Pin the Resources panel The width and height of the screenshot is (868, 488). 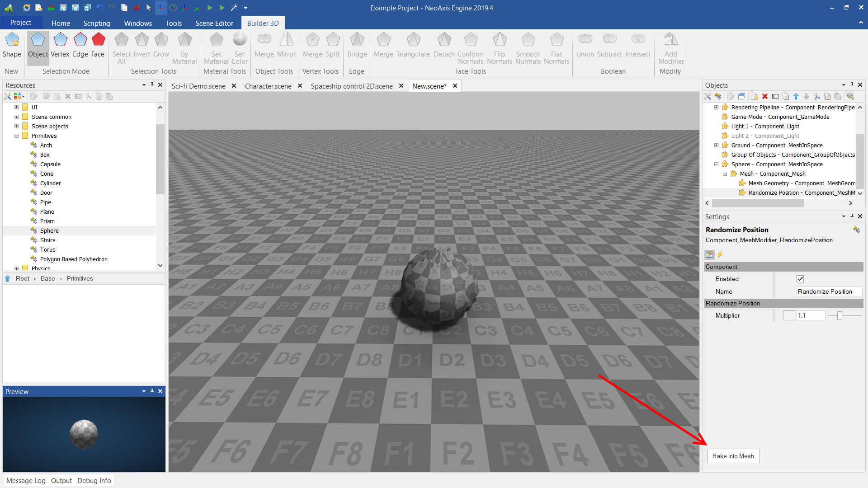point(152,85)
